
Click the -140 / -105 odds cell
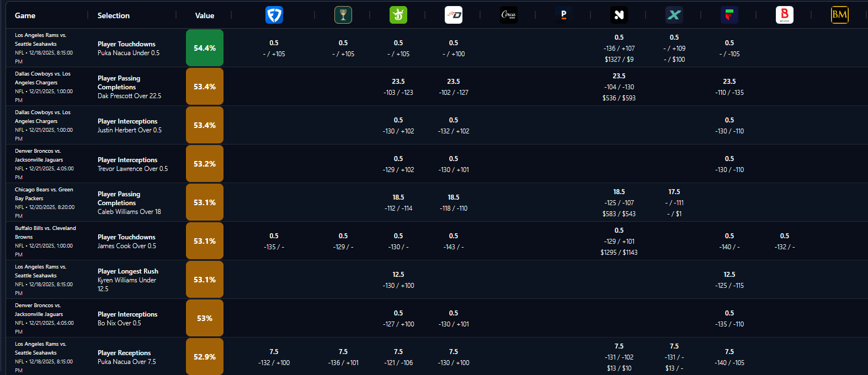(729, 363)
